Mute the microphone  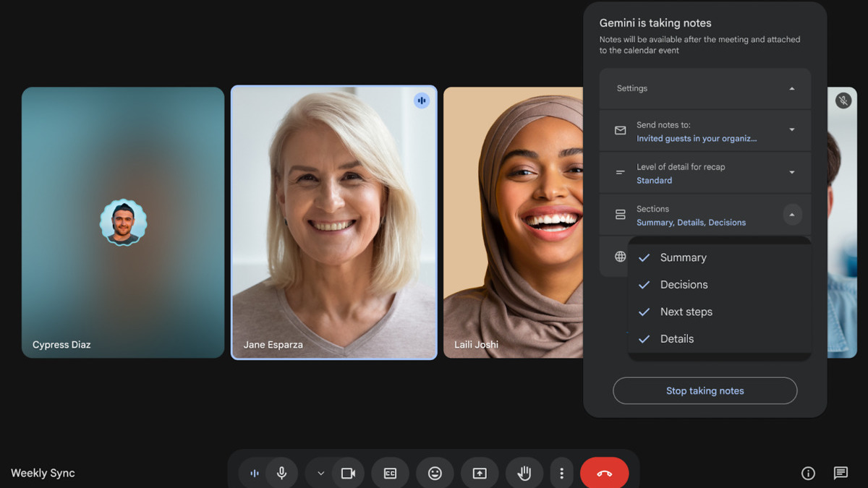pos(281,473)
